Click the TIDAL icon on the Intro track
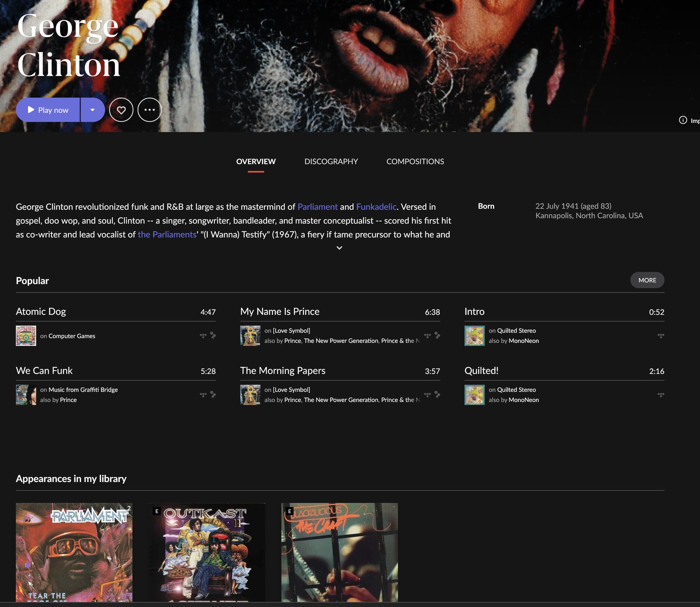The height and width of the screenshot is (607, 700). coord(661,335)
